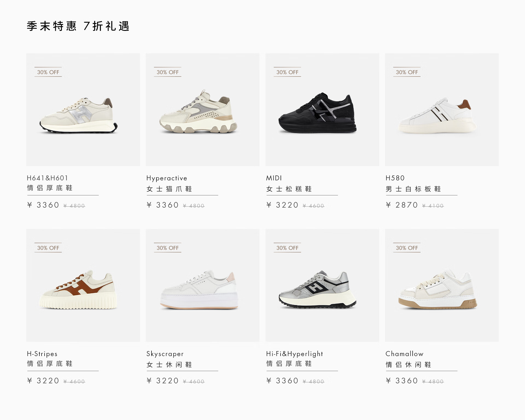Open the H-Stripes brown-striped sneaker image

[83, 285]
